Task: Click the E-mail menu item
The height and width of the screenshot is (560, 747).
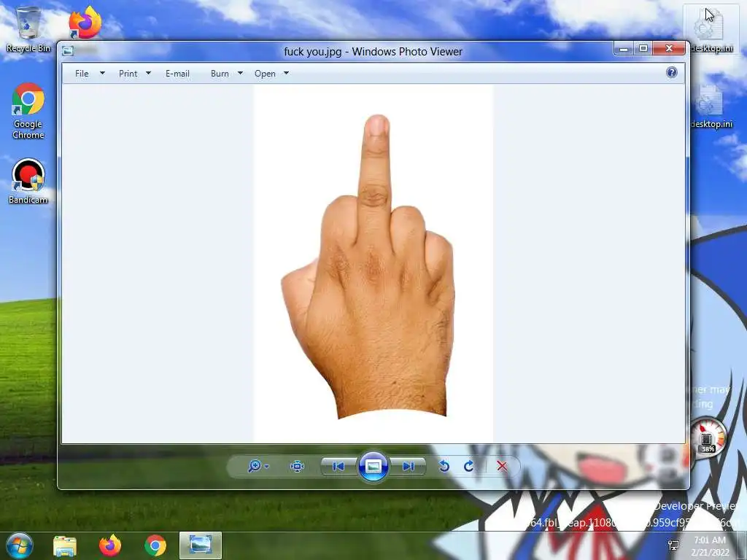Action: pos(178,74)
